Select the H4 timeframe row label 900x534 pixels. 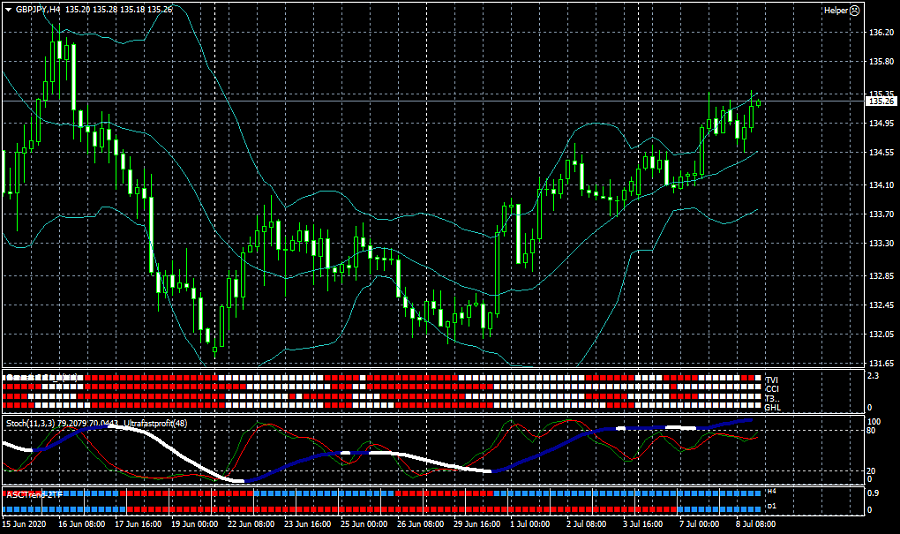click(x=771, y=492)
